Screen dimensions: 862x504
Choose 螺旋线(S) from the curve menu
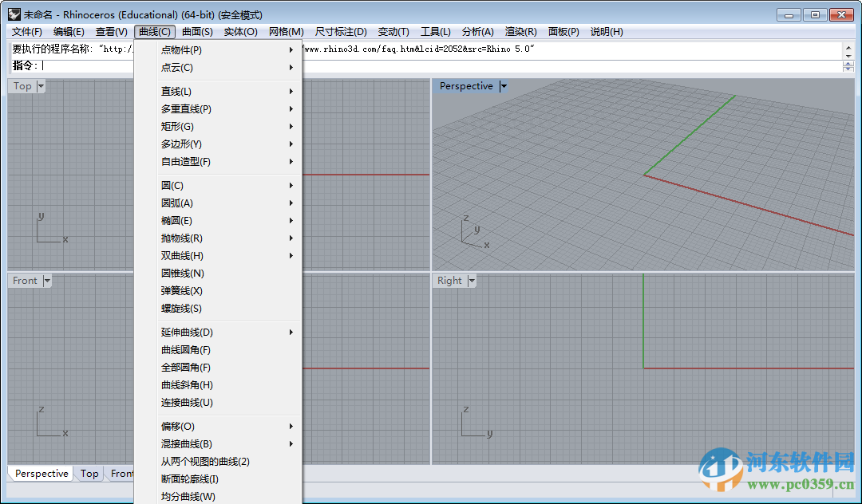[218, 309]
